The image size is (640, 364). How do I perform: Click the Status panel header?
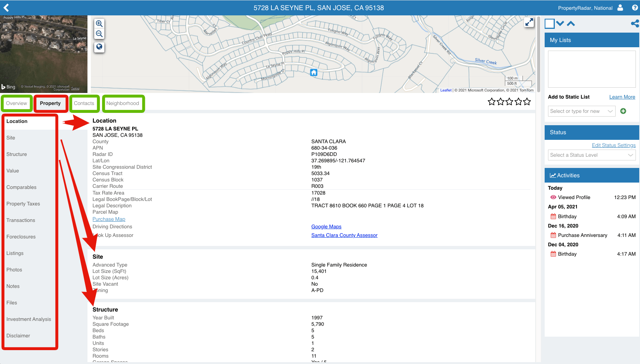[592, 132]
